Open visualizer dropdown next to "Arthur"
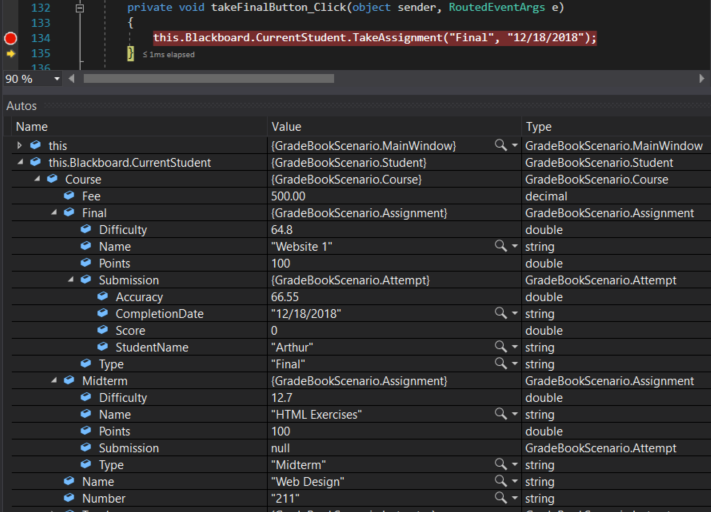The image size is (711, 512). click(x=515, y=347)
